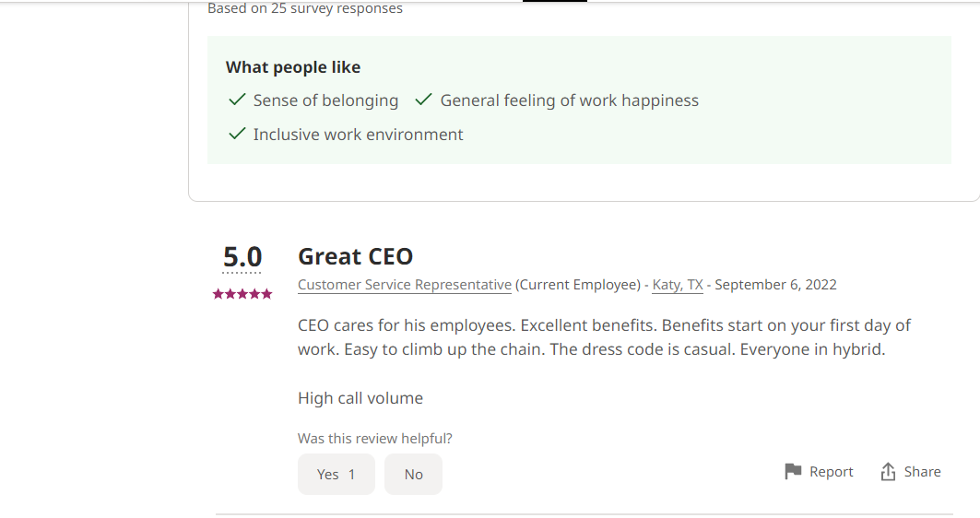
Task: Click the Based on 25 survey responses text
Action: 304,9
